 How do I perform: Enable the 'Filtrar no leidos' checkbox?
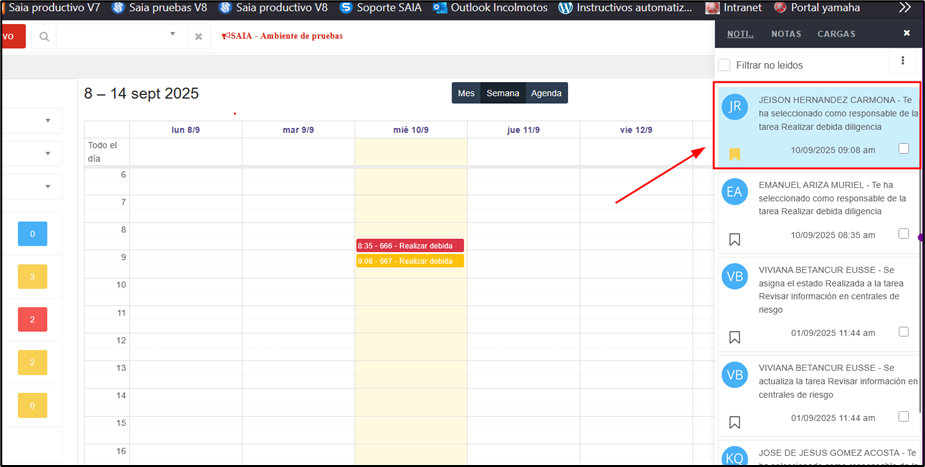click(x=724, y=65)
